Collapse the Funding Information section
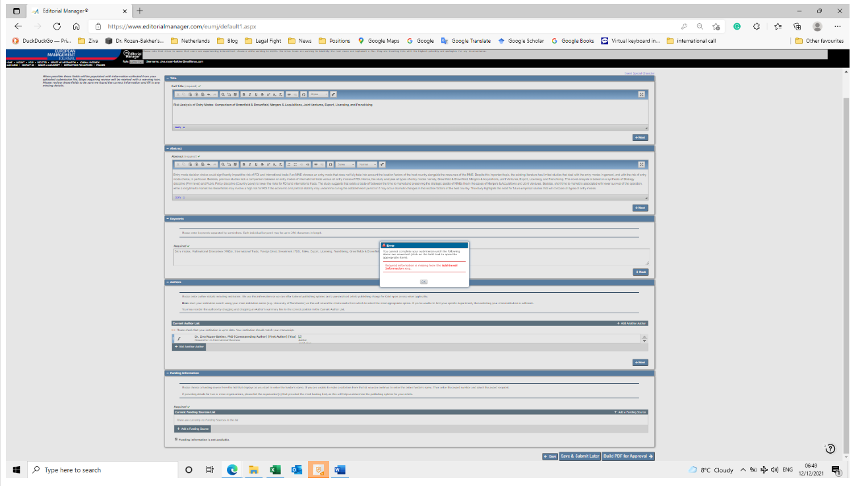This screenshot has width=868, height=486. (x=168, y=373)
